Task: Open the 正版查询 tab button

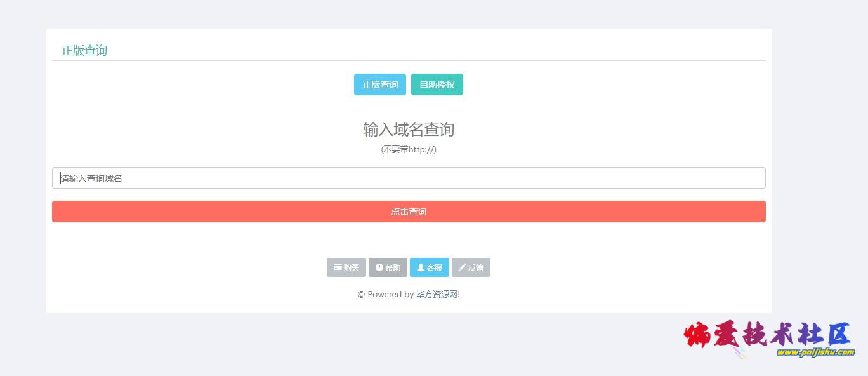Action: [379, 84]
